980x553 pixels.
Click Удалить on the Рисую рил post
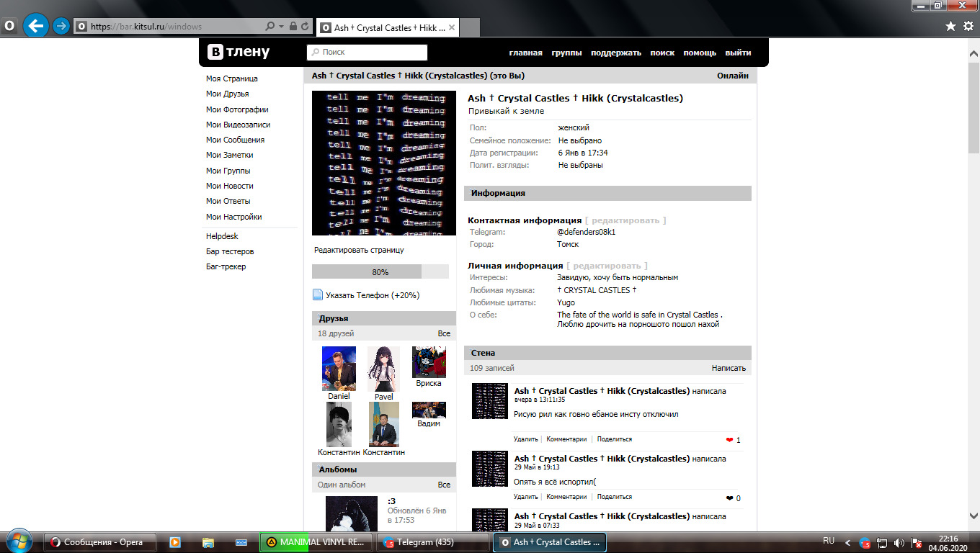coord(526,439)
